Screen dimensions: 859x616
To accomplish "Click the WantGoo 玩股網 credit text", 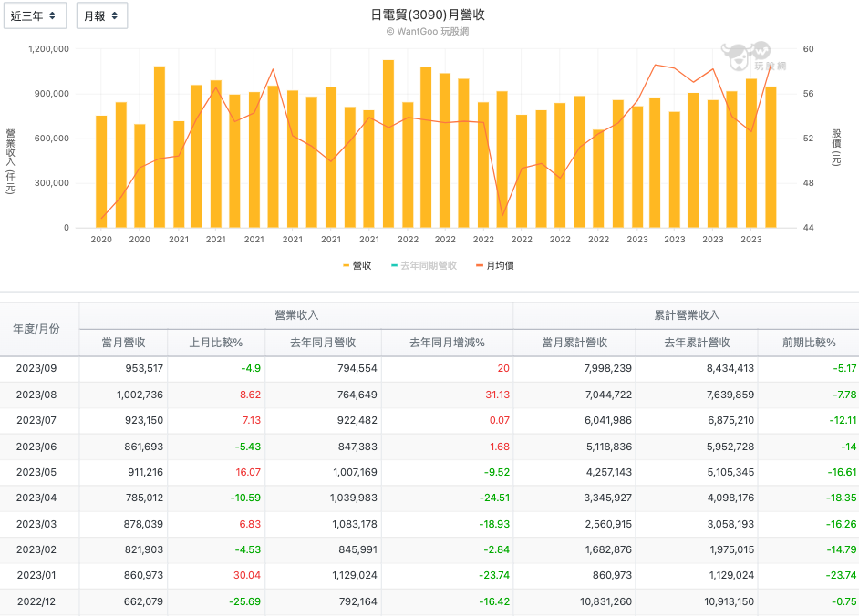I will click(x=429, y=31).
